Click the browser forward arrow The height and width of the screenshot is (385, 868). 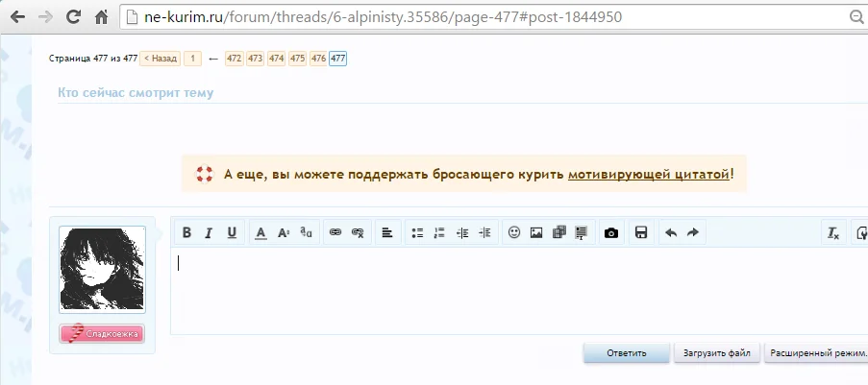pos(45,17)
